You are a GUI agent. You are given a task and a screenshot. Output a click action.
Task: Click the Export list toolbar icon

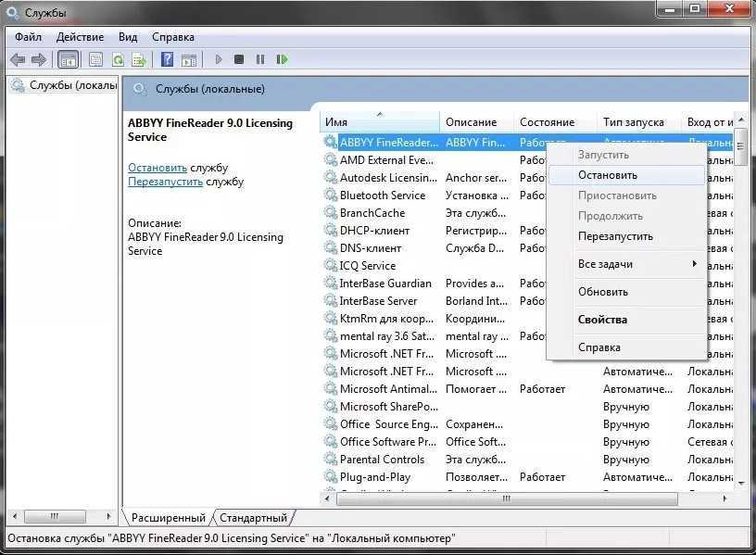(x=139, y=59)
